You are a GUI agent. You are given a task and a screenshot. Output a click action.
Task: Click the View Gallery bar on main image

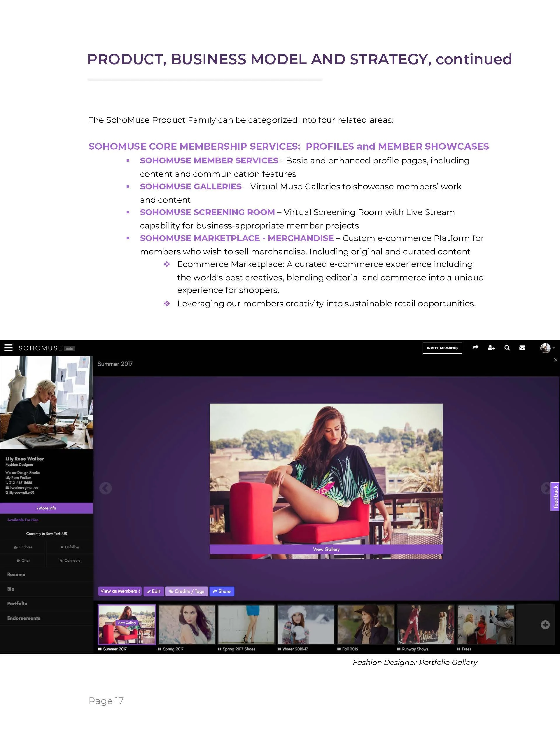point(326,549)
